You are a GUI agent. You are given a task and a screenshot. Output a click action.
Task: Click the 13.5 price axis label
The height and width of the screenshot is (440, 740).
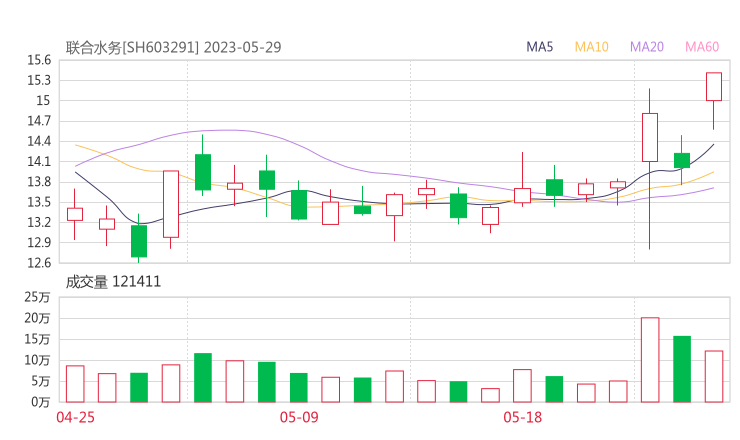click(39, 202)
